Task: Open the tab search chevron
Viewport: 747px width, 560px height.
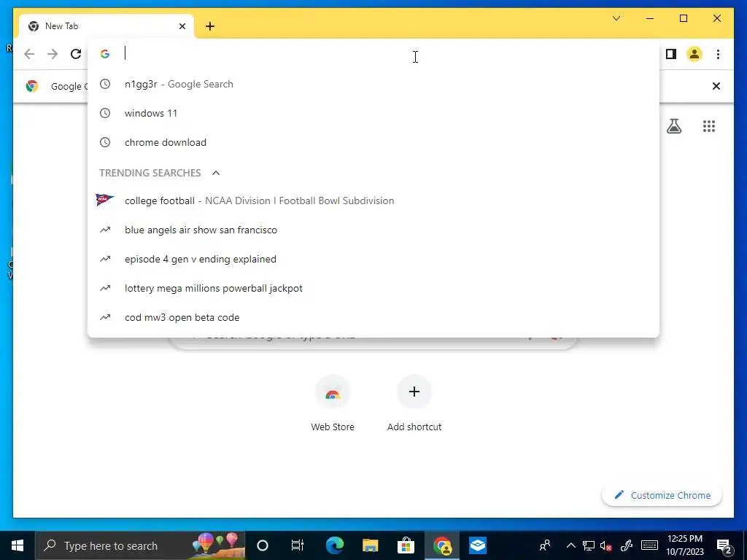Action: point(616,18)
